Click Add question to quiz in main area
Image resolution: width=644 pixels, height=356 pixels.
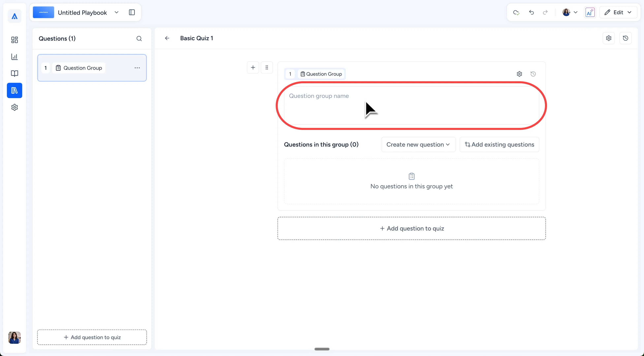(x=412, y=228)
